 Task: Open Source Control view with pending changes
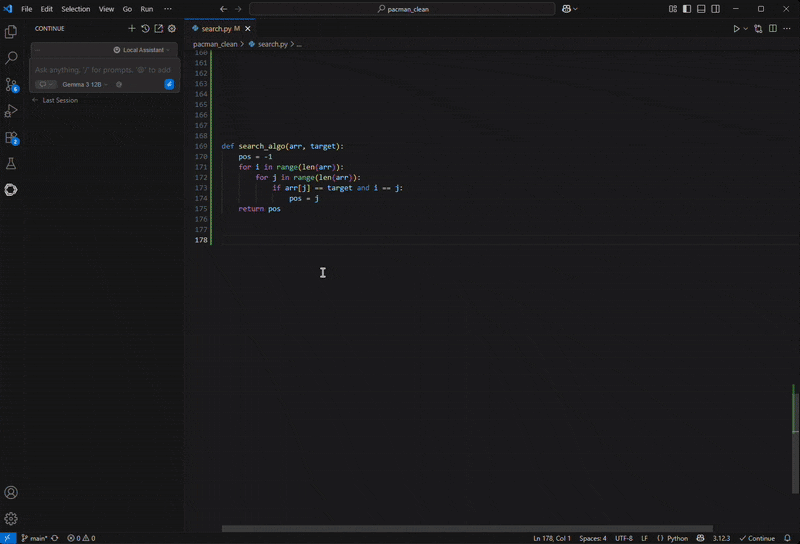(11, 85)
